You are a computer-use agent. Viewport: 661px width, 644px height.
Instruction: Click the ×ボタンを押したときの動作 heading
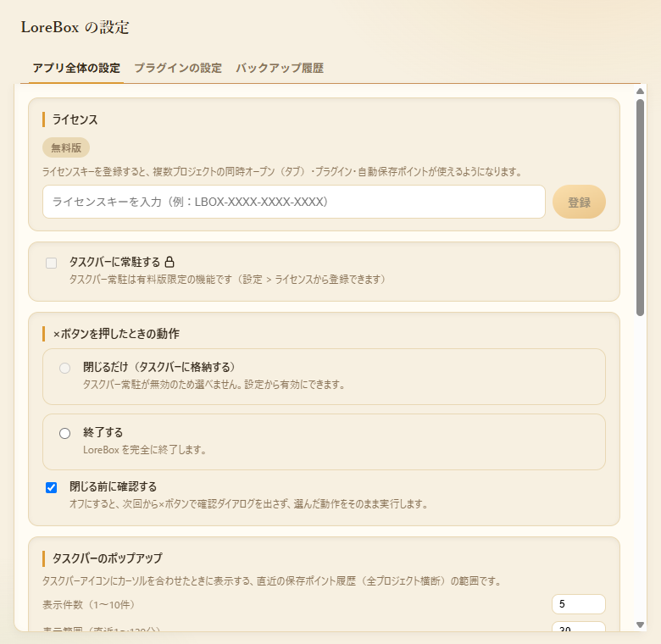pos(116,334)
